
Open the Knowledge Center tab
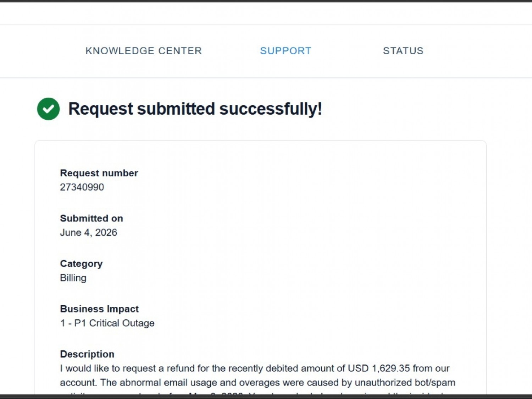pos(144,51)
